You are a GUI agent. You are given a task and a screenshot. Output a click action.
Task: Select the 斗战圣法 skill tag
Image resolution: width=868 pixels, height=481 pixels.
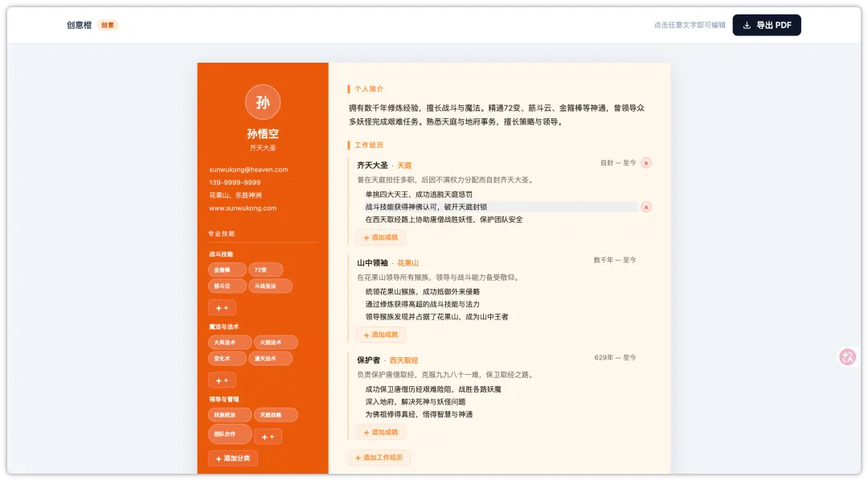270,286
